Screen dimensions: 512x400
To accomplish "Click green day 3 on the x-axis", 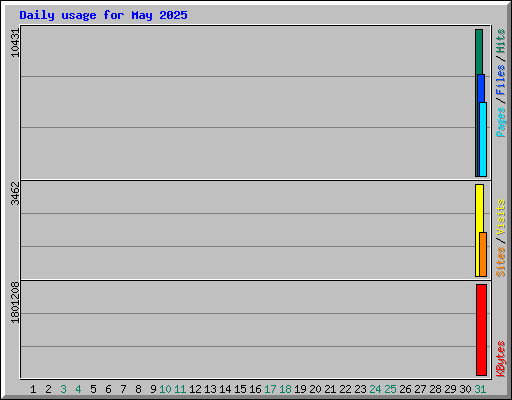I will (63, 389).
